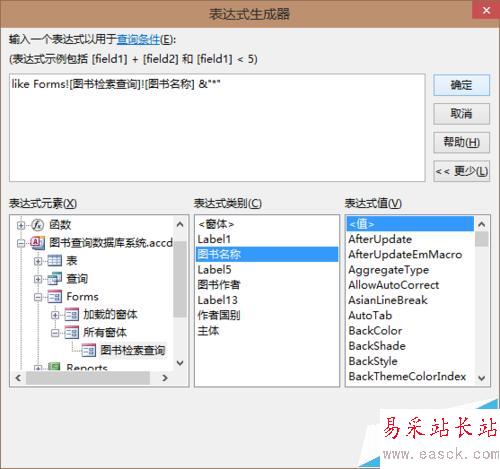500x469 pixels.
Task: Select the 所有窗体 form icon
Action: tap(72, 332)
